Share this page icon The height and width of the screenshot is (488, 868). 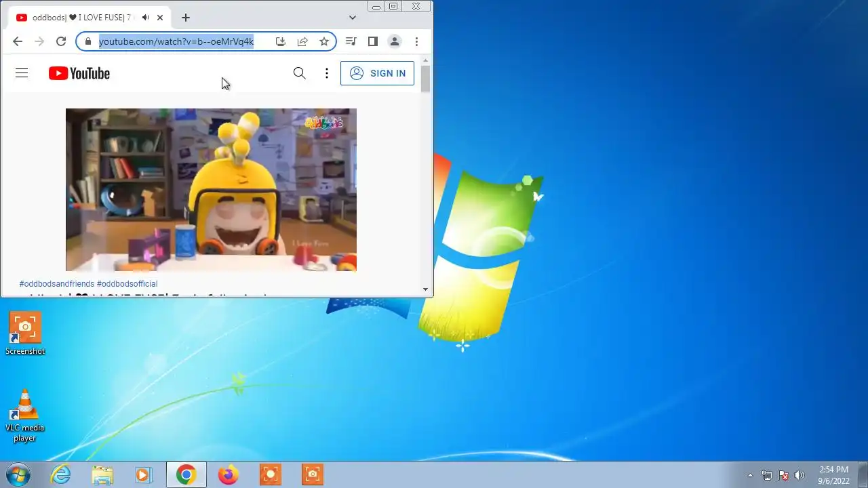pyautogui.click(x=302, y=41)
